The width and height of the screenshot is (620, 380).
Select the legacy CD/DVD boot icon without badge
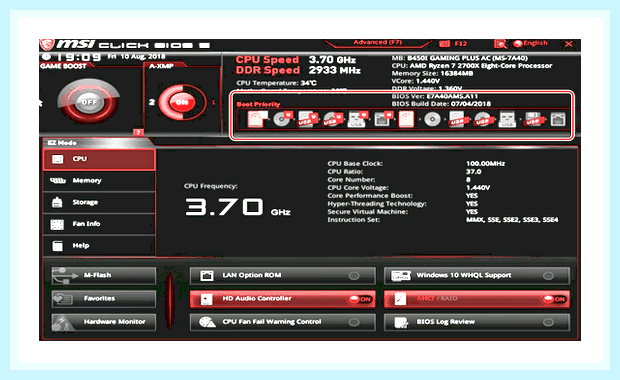tap(432, 119)
